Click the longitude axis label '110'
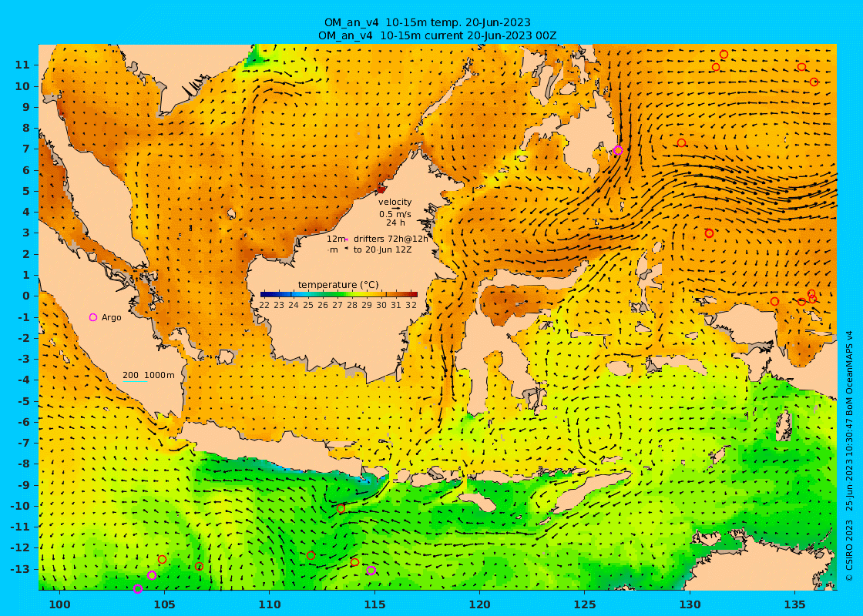This screenshot has height=616, width=863. (270, 604)
